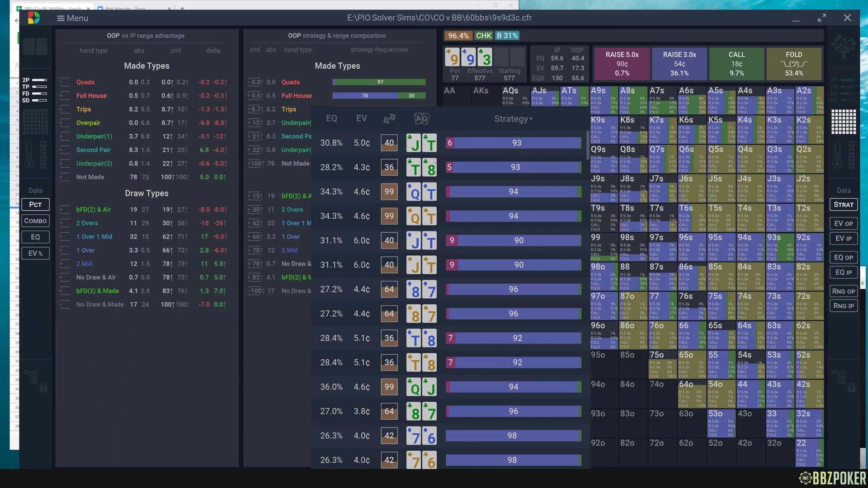Click the Full House strategy frequency bar
This screenshot has height=488, width=868.
tap(379, 96)
